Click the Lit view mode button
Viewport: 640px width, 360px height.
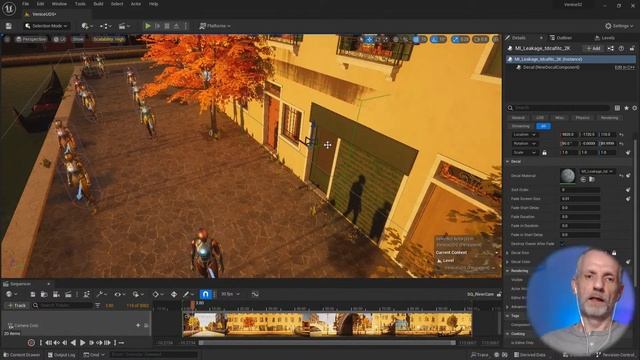[x=59, y=39]
